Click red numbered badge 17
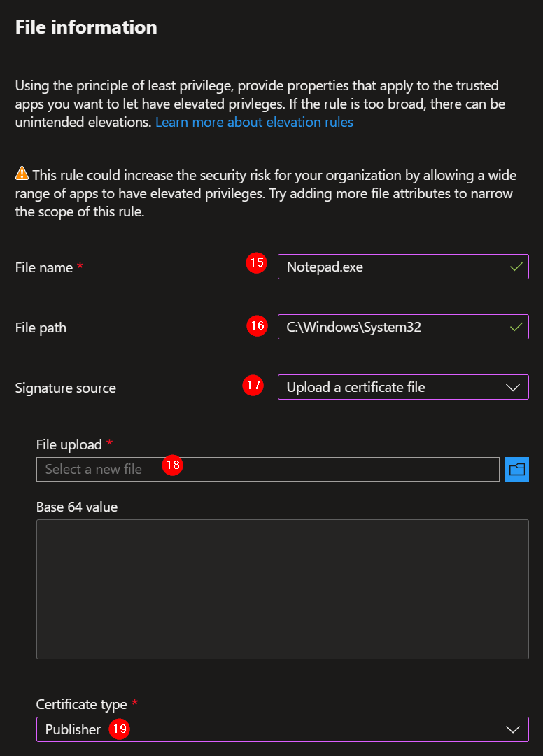This screenshot has height=756, width=543. (x=253, y=386)
